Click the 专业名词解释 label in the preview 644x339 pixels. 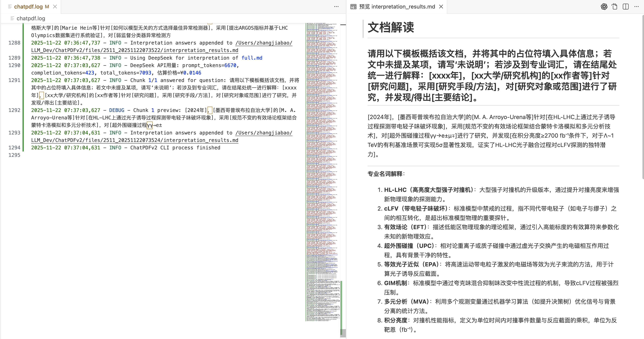click(x=386, y=174)
